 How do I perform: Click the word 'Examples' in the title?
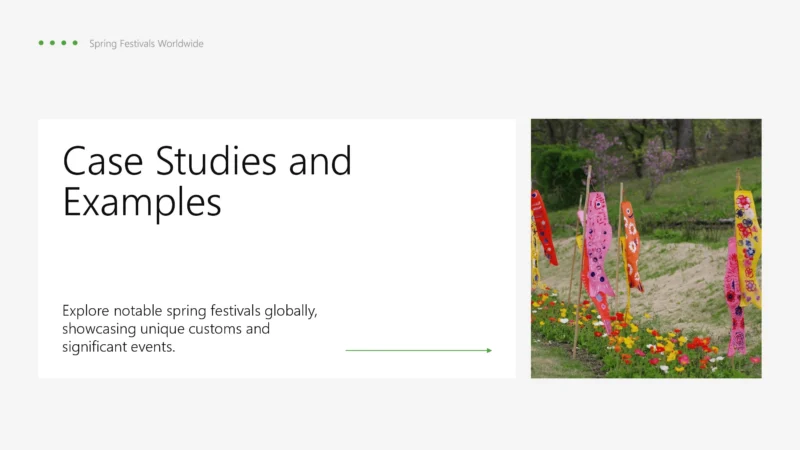[x=142, y=201]
